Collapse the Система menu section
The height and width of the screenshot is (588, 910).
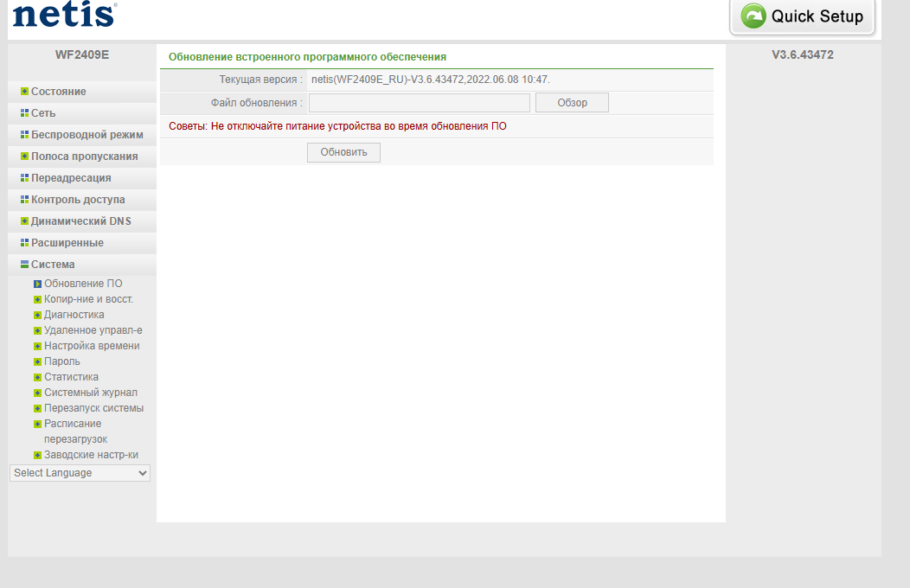coord(53,265)
